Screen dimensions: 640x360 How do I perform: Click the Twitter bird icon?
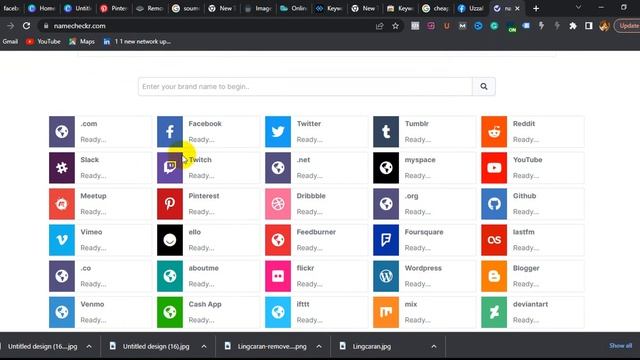(278, 131)
